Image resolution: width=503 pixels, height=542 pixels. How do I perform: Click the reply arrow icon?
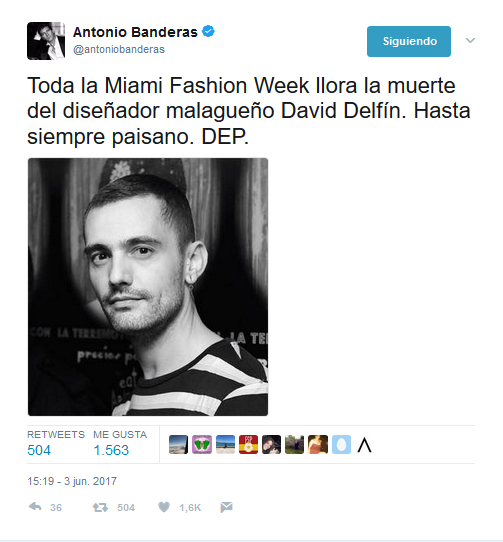tap(35, 507)
